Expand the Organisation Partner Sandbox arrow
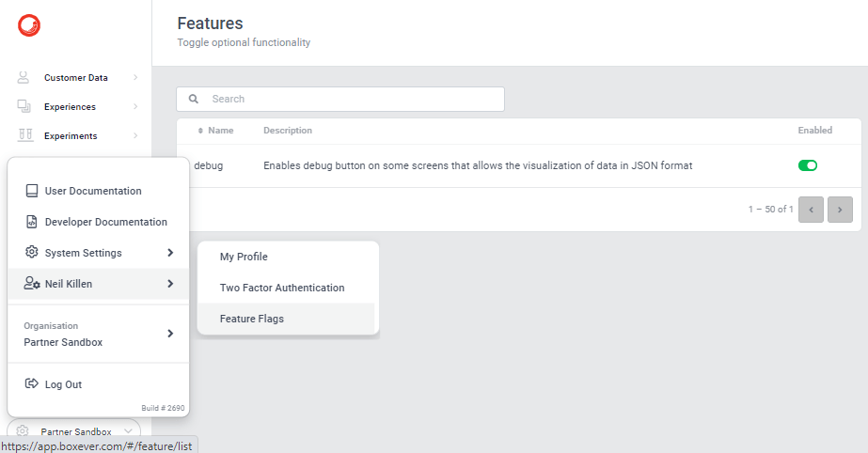This screenshot has width=868, height=453. [x=170, y=334]
